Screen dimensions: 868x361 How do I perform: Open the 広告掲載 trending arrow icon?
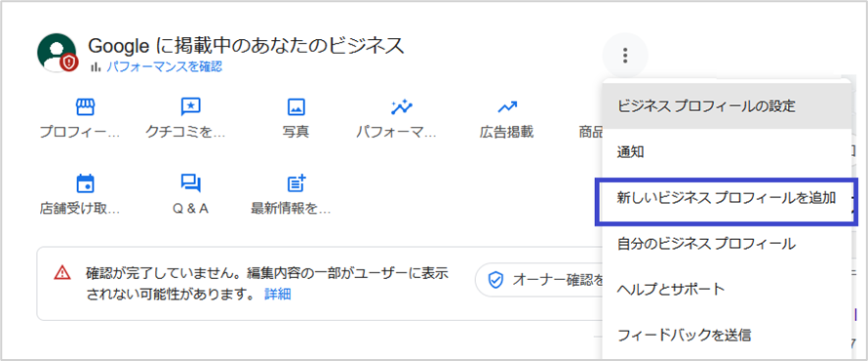coord(506,107)
